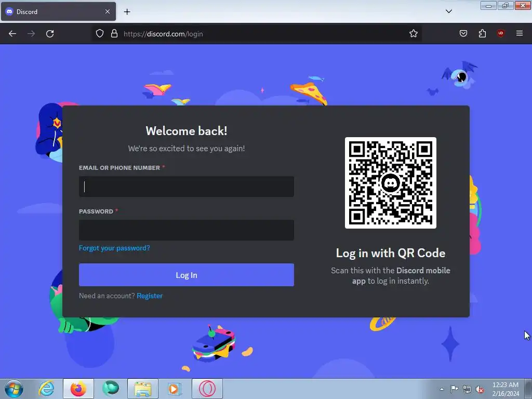Minimize the Firefox window
The width and height of the screenshot is (532, 399).
coord(488,5)
